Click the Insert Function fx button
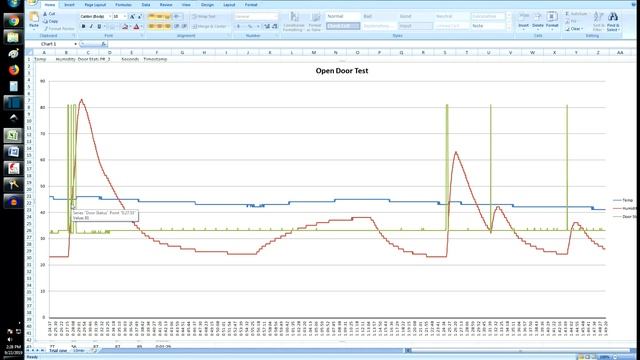The height and width of the screenshot is (360, 640). (104, 44)
